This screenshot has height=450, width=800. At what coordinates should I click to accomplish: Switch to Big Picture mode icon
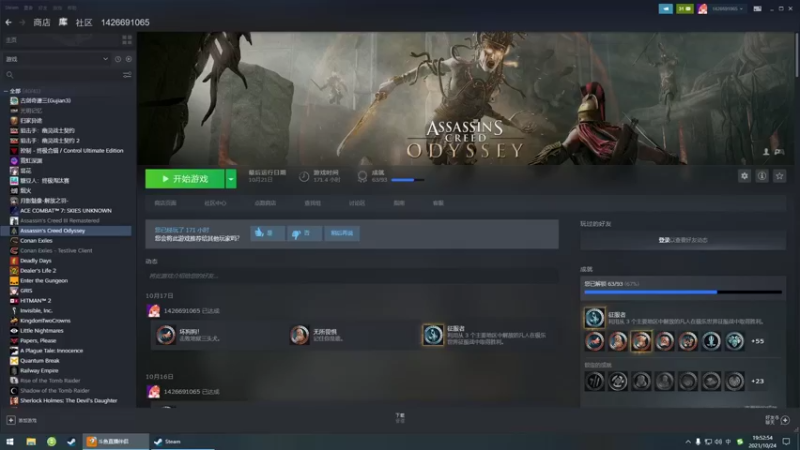(757, 9)
